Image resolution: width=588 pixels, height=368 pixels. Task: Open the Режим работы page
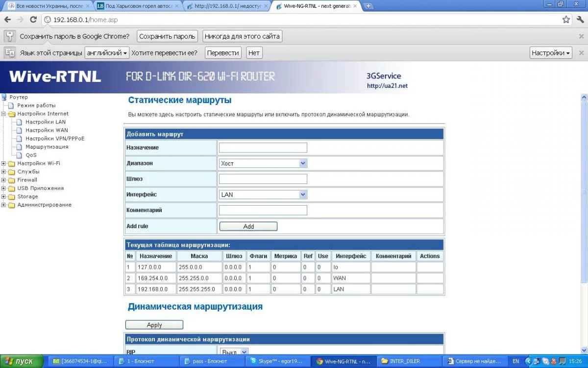[36, 105]
